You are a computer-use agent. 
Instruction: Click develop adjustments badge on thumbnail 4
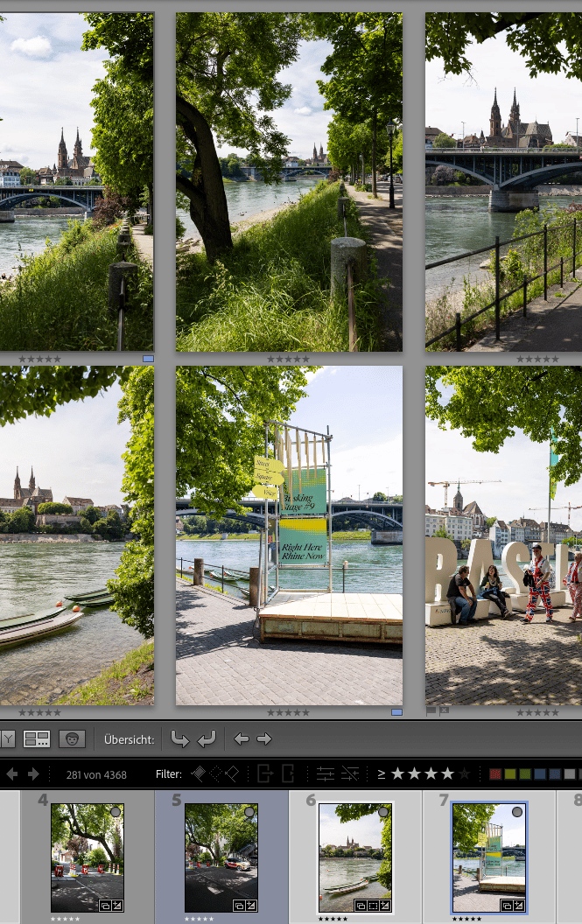point(117,905)
